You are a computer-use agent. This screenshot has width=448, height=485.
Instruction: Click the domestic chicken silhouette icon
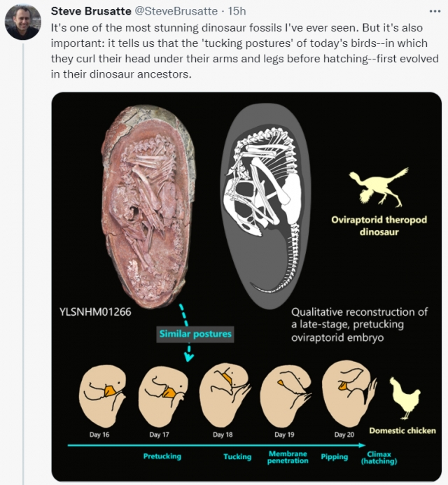point(405,398)
